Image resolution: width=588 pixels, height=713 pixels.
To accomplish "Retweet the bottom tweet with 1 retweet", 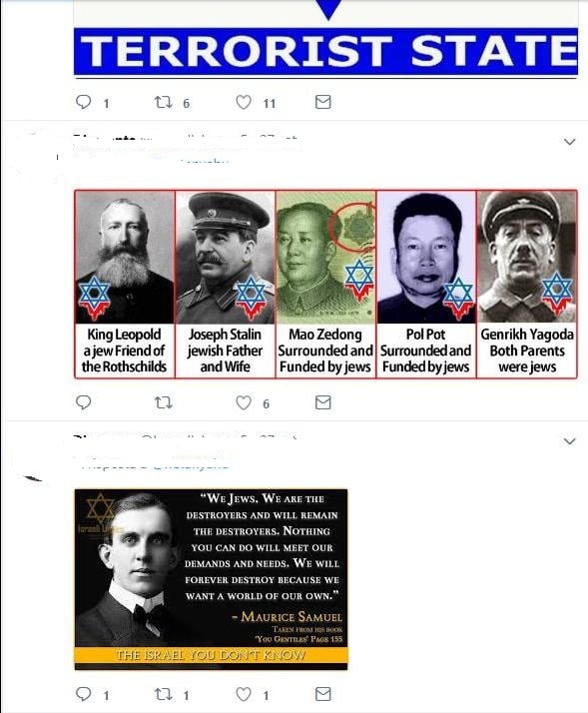I will click(164, 694).
